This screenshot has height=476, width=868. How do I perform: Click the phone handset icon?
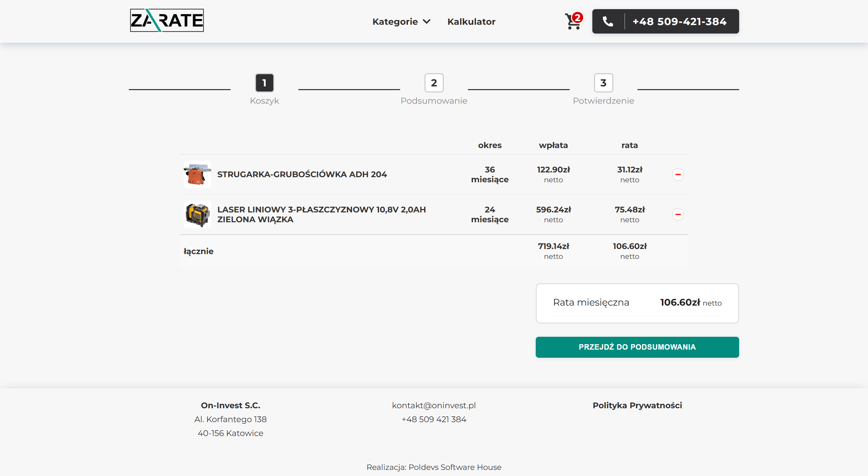pyautogui.click(x=608, y=21)
